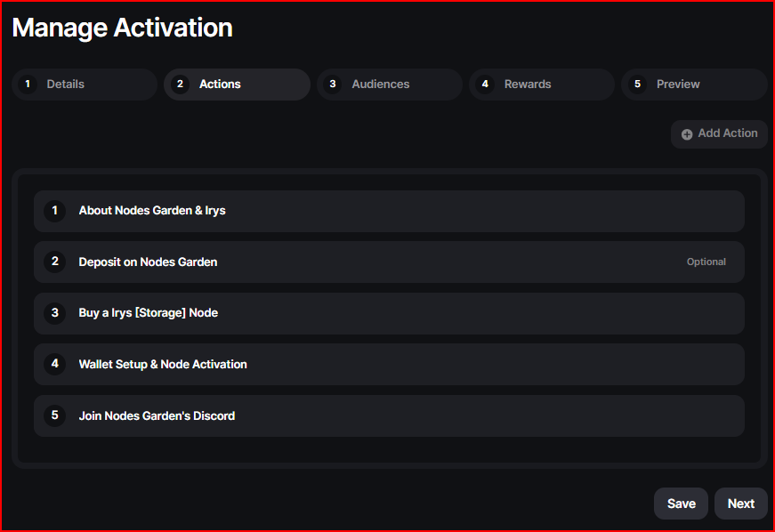775x532 pixels.
Task: Select the Preview step tab
Action: [693, 85]
